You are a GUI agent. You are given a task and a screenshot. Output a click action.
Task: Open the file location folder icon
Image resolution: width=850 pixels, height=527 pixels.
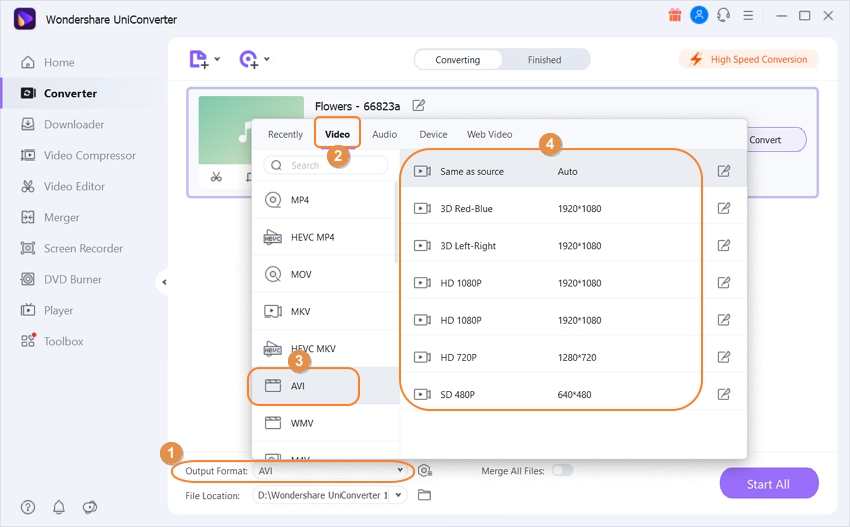pos(424,495)
